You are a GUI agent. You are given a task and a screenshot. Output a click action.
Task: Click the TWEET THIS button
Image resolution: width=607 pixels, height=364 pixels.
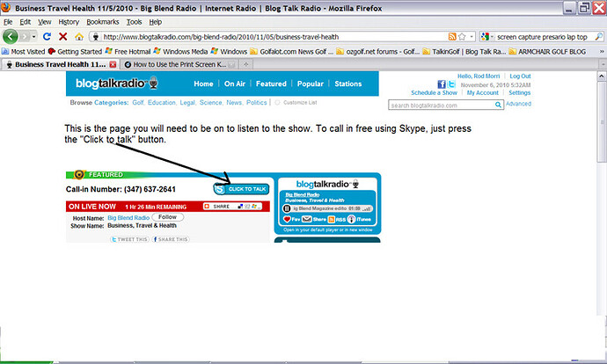pos(129,239)
